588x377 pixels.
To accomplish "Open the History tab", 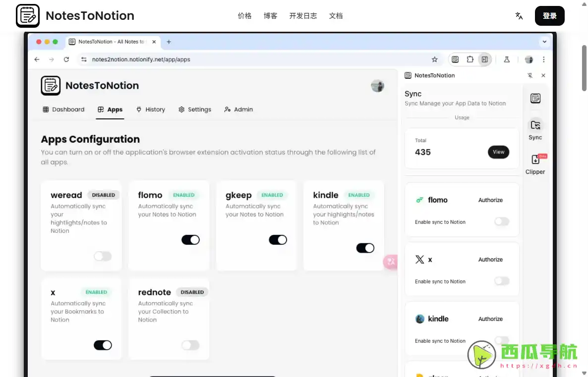I will 150,109.
